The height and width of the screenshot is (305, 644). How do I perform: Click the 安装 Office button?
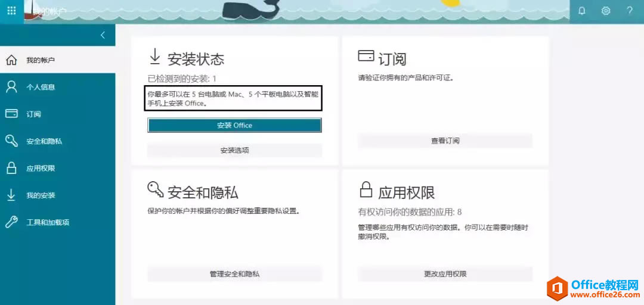pyautogui.click(x=234, y=125)
